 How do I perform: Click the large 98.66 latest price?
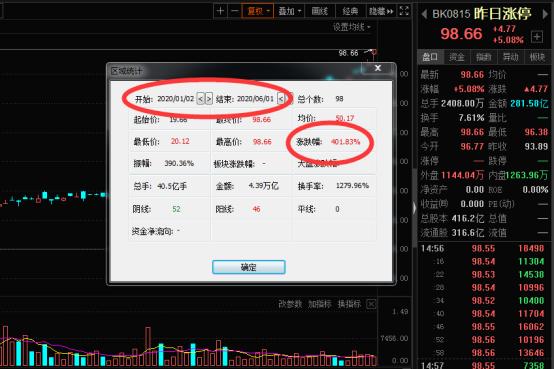point(461,34)
